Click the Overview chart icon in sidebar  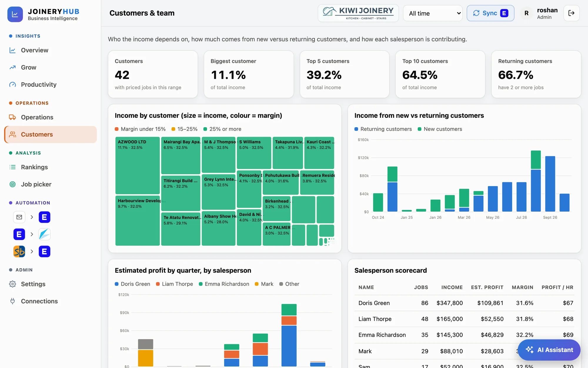12,50
